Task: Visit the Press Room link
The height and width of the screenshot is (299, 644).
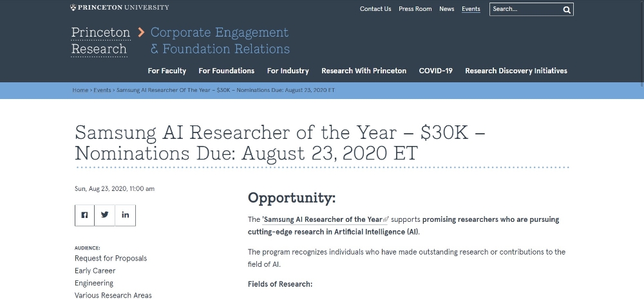Action: pos(415,9)
